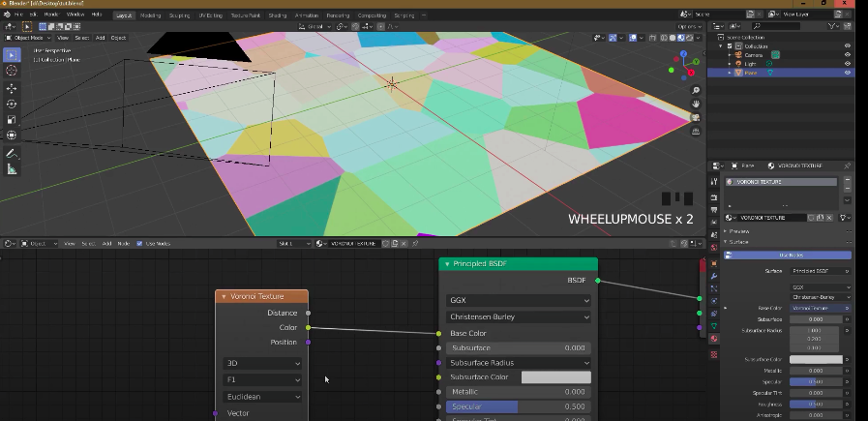Open the Node menu in node editor

tap(124, 244)
